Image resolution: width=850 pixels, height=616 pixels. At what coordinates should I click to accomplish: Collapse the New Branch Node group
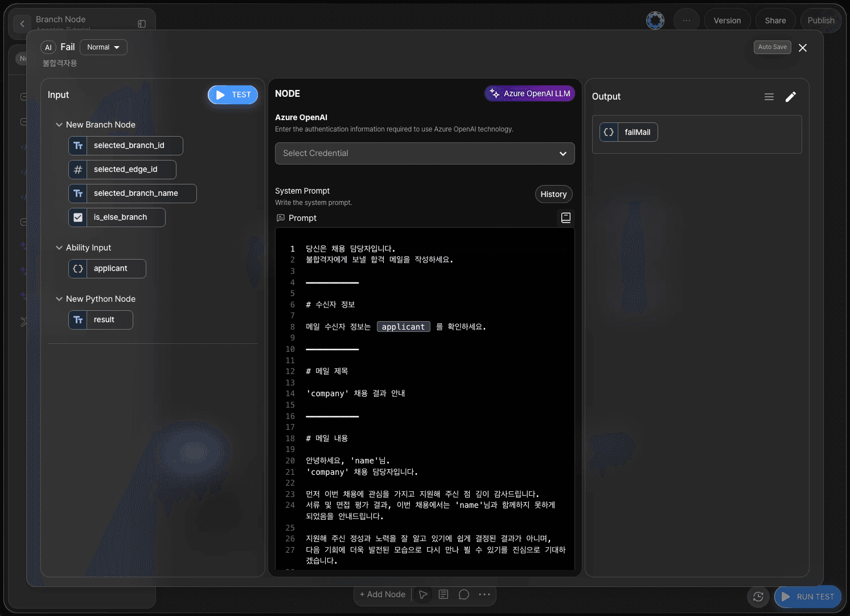pos(59,125)
